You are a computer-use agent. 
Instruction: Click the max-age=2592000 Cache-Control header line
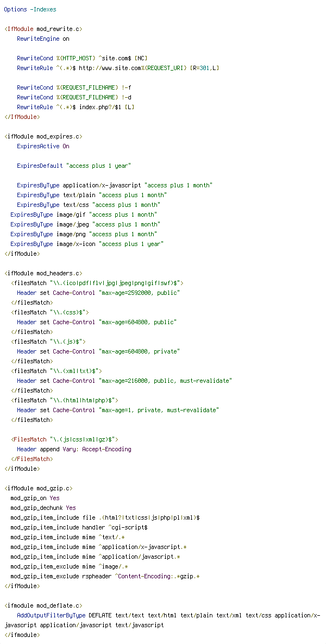(x=99, y=293)
